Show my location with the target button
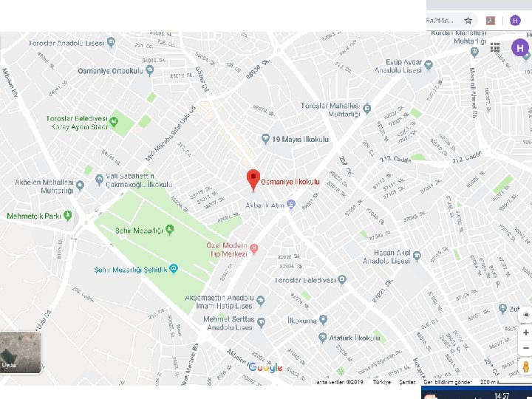This screenshot has height=399, width=532. tap(526, 316)
